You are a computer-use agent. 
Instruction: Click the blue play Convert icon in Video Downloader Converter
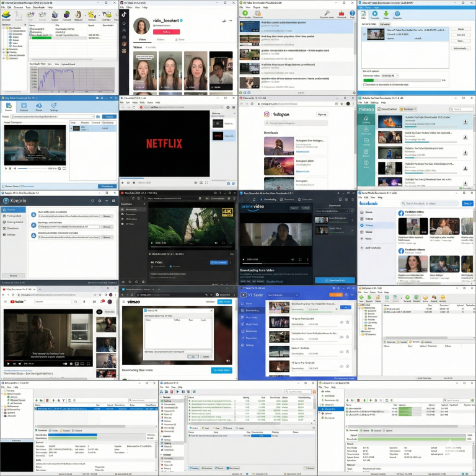375,14
